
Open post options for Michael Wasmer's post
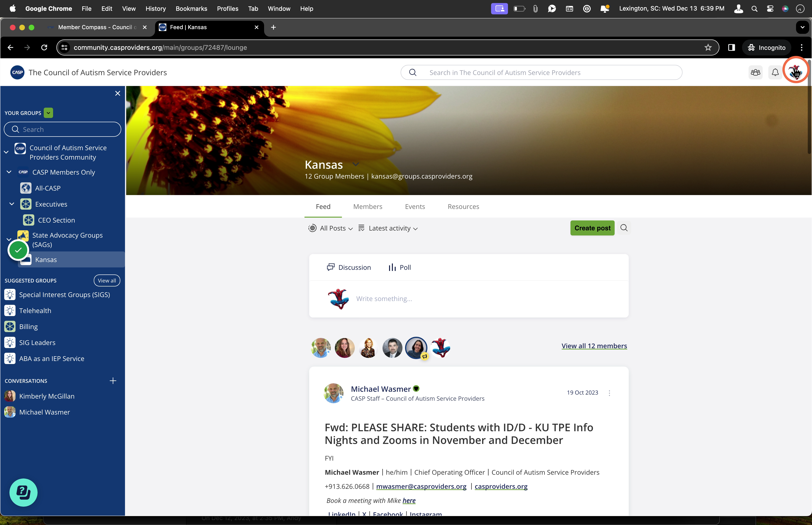[609, 393]
